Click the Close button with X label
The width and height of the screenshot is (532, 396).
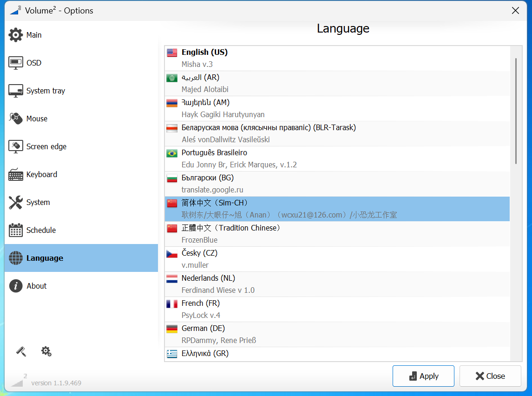point(490,376)
